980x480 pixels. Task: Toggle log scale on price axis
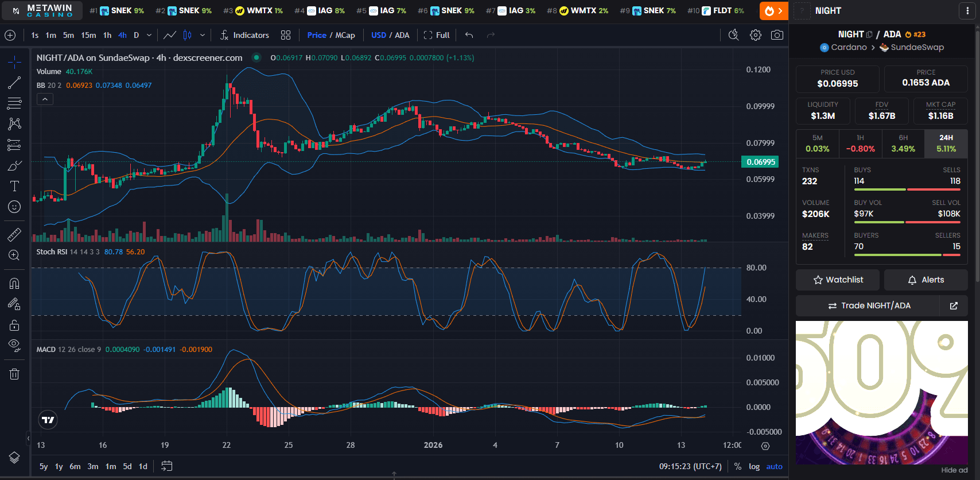click(754, 466)
